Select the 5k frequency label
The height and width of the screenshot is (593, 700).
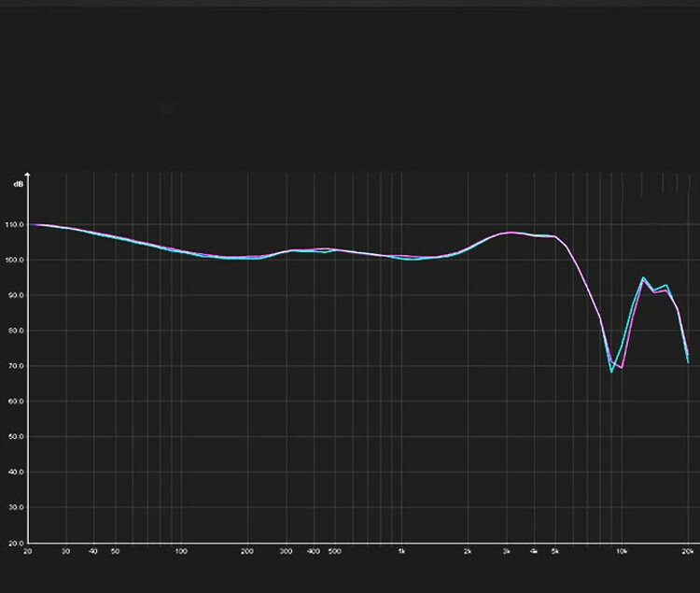pyautogui.click(x=555, y=552)
